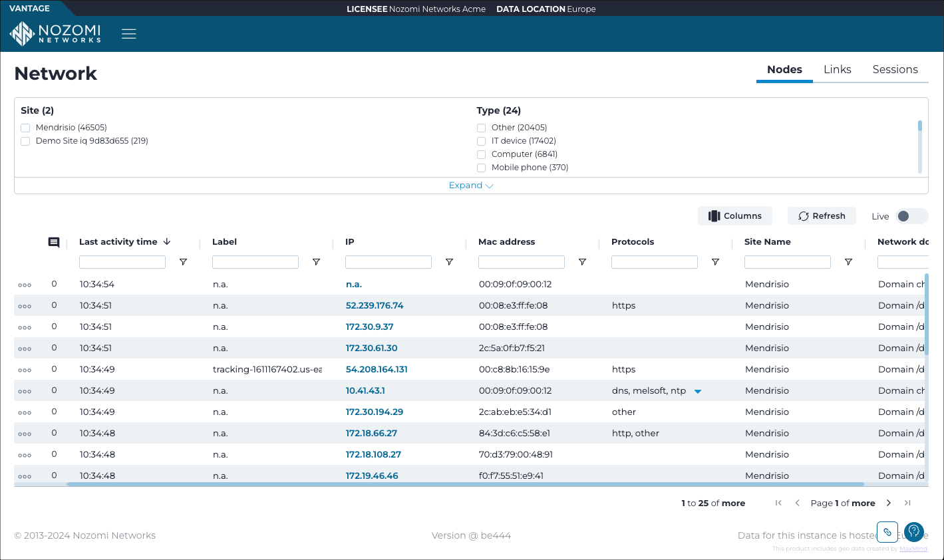944x560 pixels.
Task: Click the Refresh button
Action: click(822, 215)
